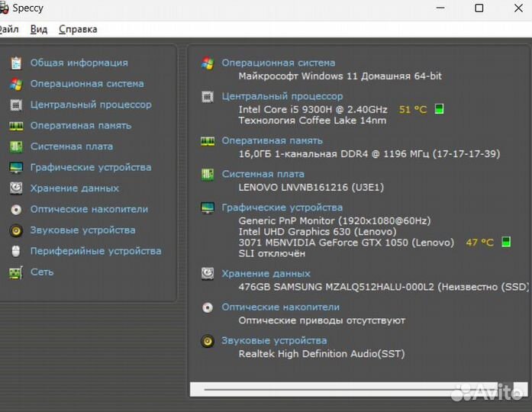Click the Оптические приводы отсутствуют text
This screenshot has width=532, height=412.
pyautogui.click(x=321, y=320)
